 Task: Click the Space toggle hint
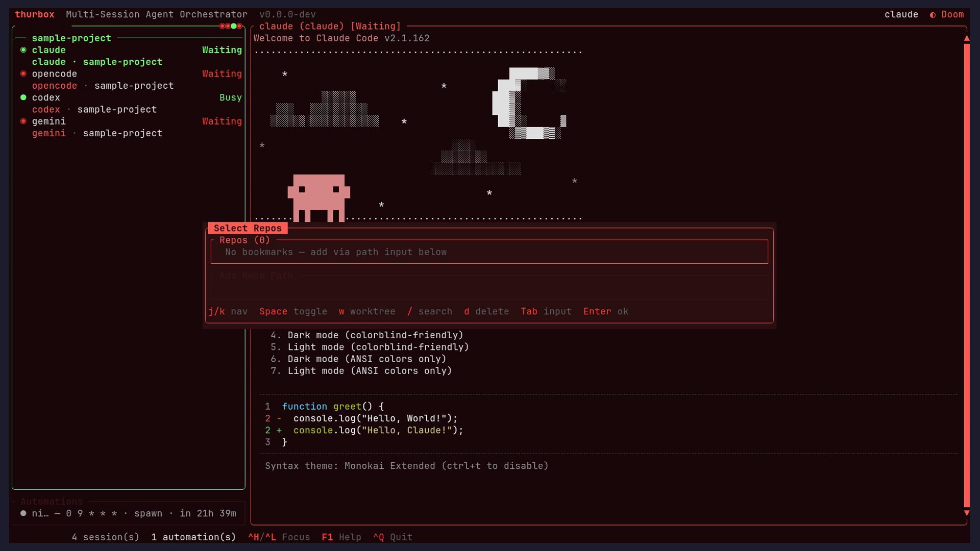click(293, 312)
